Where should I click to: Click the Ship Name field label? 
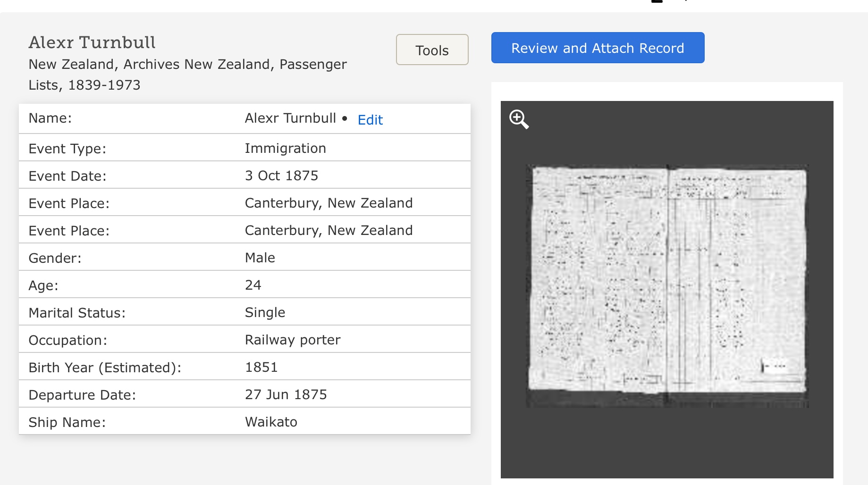pyautogui.click(x=67, y=422)
